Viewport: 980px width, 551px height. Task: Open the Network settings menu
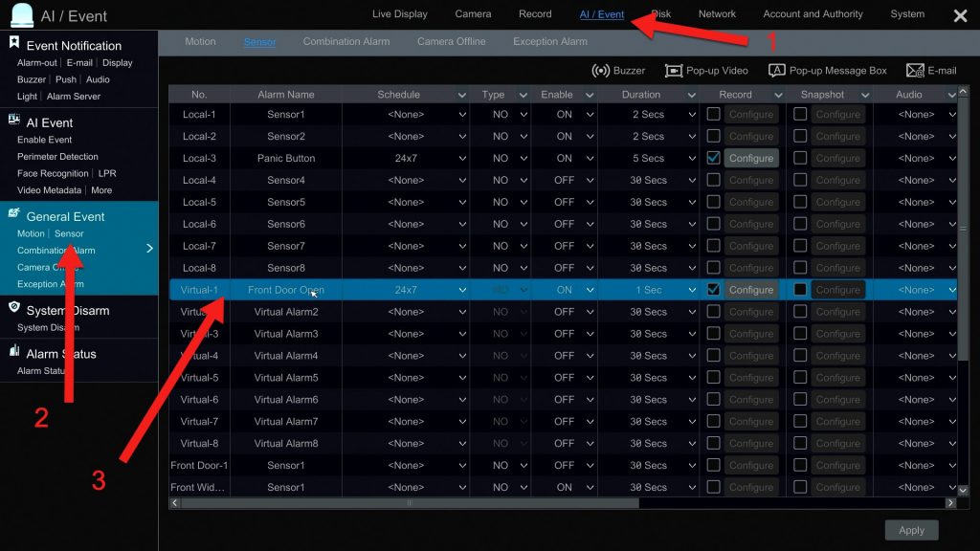pyautogui.click(x=717, y=13)
